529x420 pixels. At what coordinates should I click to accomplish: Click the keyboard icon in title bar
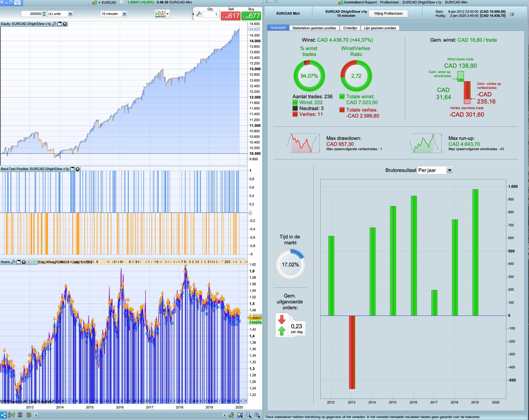click(x=18, y=3)
